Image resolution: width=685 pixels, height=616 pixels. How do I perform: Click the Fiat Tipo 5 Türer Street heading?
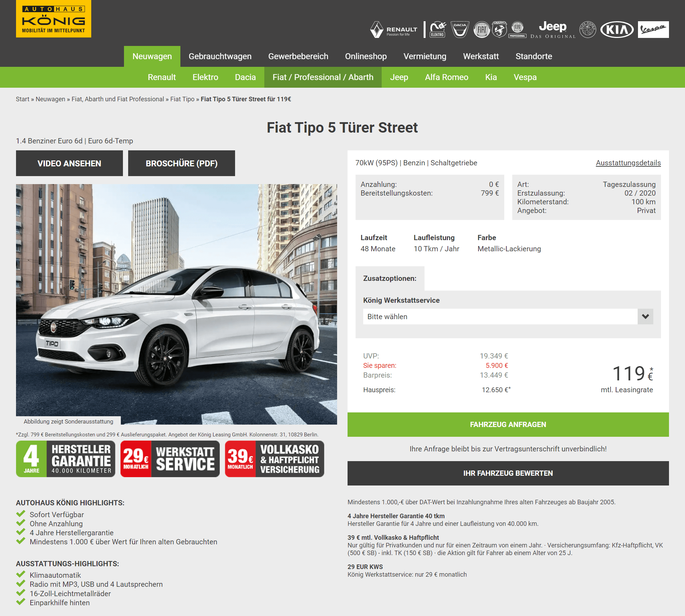pyautogui.click(x=342, y=128)
